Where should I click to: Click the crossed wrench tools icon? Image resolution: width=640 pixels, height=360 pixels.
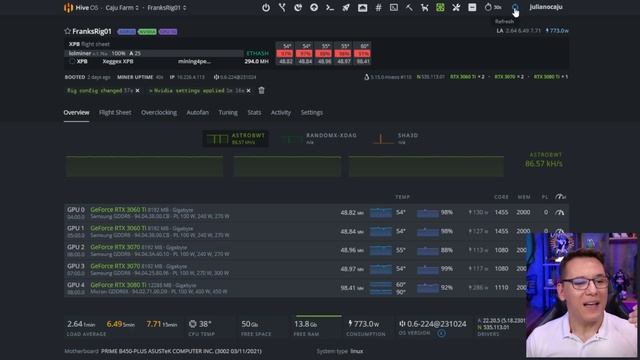[x=456, y=7]
